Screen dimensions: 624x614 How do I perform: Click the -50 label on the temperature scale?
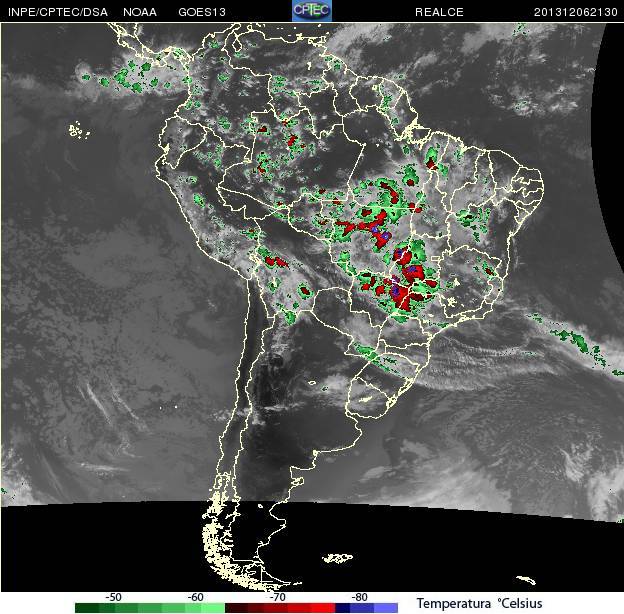click(x=113, y=597)
